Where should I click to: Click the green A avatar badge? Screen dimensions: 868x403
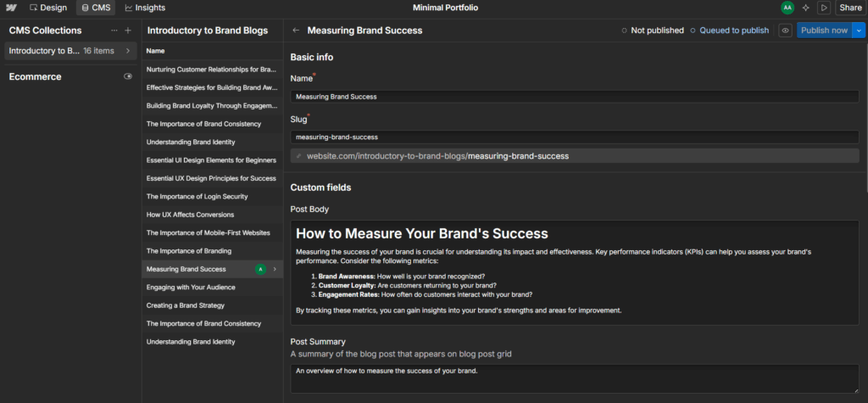(x=260, y=269)
